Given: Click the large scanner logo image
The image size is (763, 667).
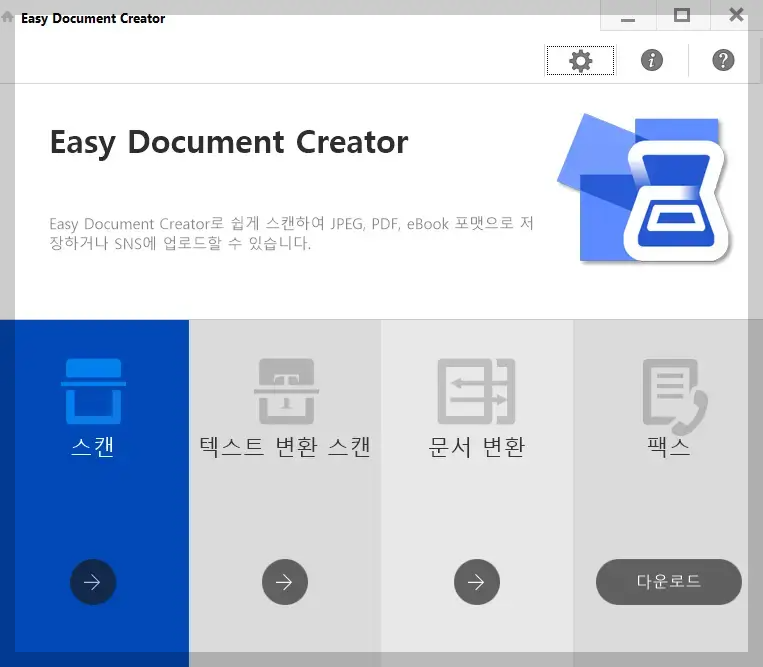Looking at the screenshot, I should tap(643, 188).
